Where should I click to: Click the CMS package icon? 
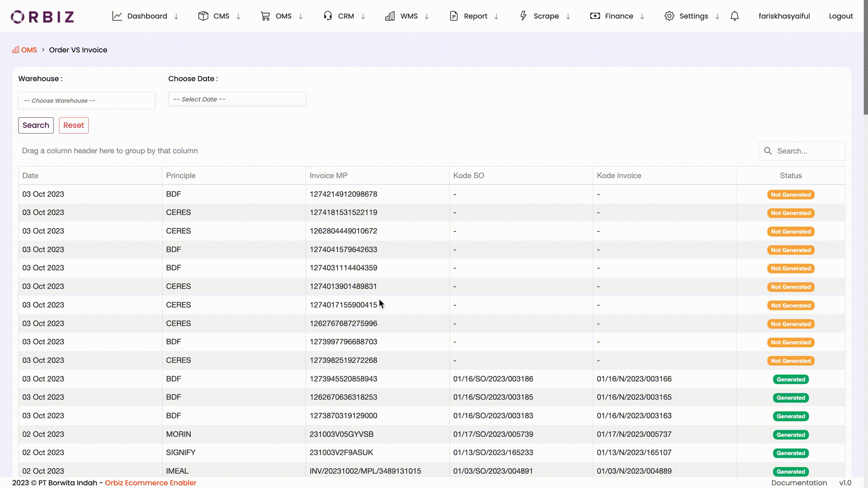(x=203, y=15)
